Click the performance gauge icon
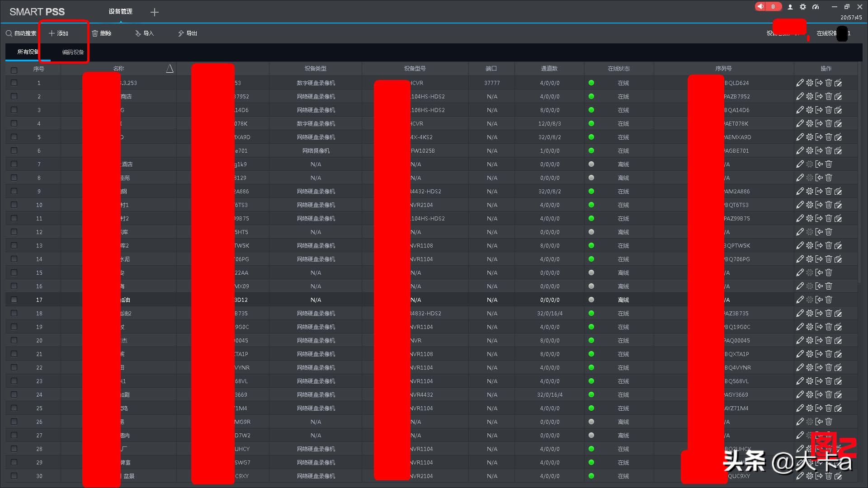868x488 pixels. pos(816,7)
